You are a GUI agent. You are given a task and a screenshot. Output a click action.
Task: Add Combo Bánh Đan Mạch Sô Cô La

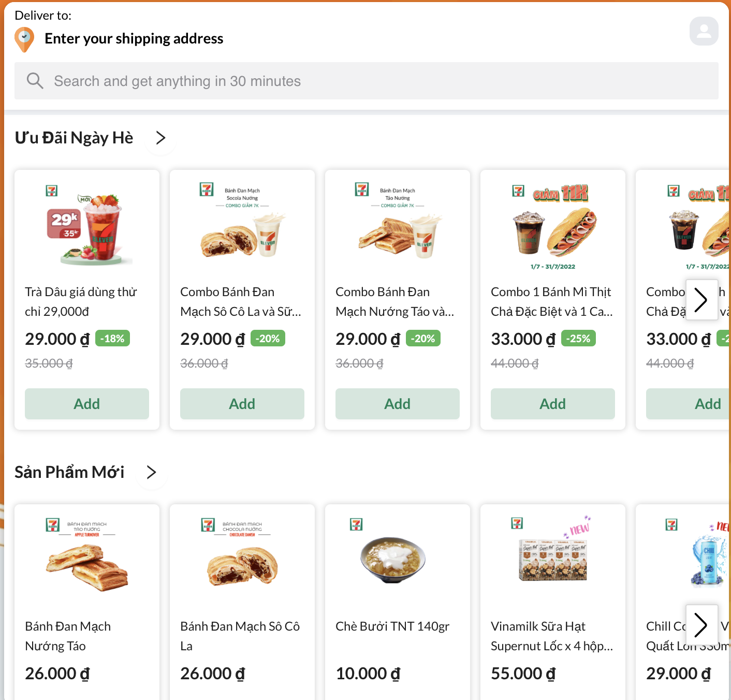(242, 404)
